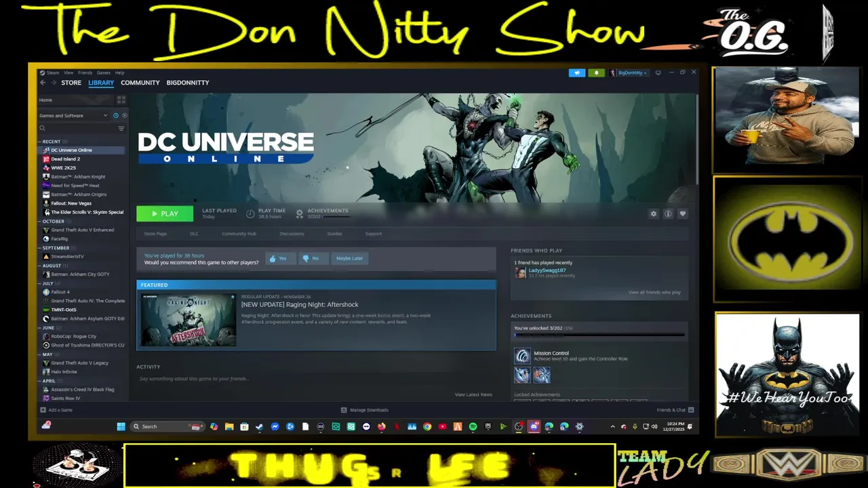Collapse the JUNE section
868x488 pixels.
(x=48, y=328)
